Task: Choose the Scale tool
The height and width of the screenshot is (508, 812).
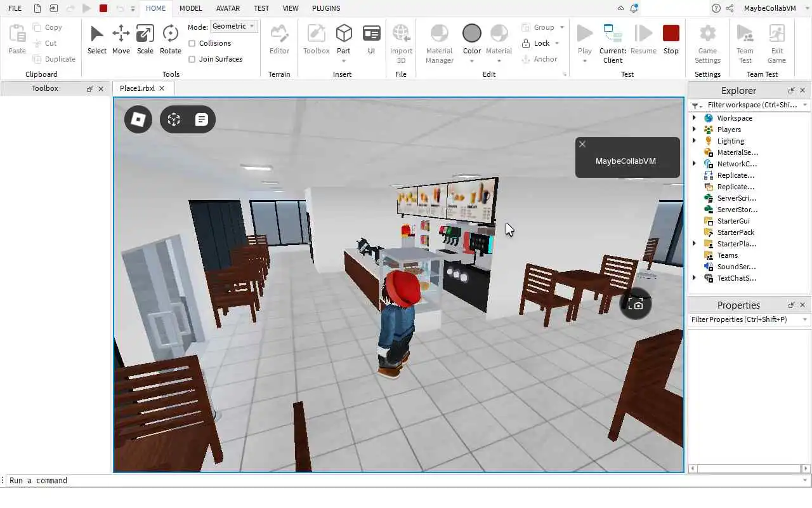Action: pos(145,39)
